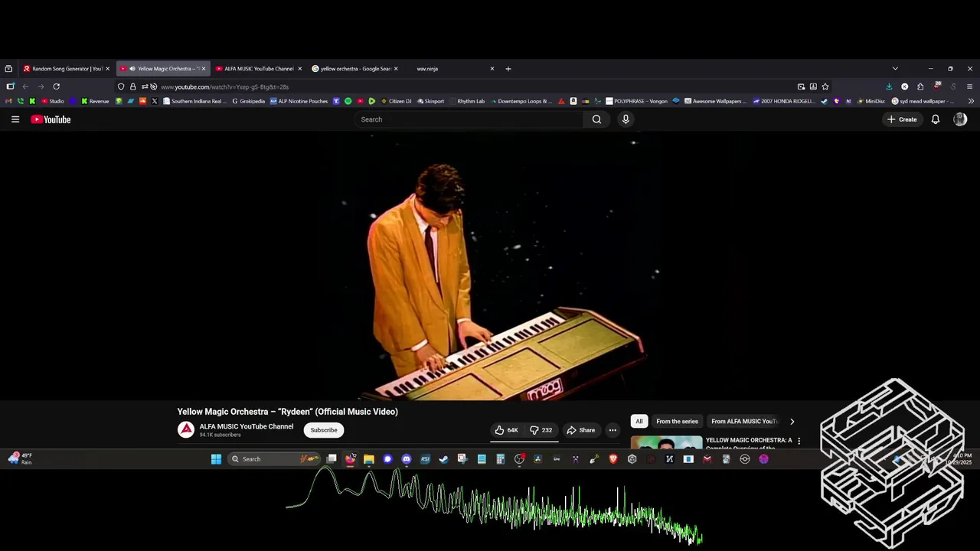This screenshot has height=551, width=980.
Task: Go to the YouTube home logo
Action: pos(51,119)
